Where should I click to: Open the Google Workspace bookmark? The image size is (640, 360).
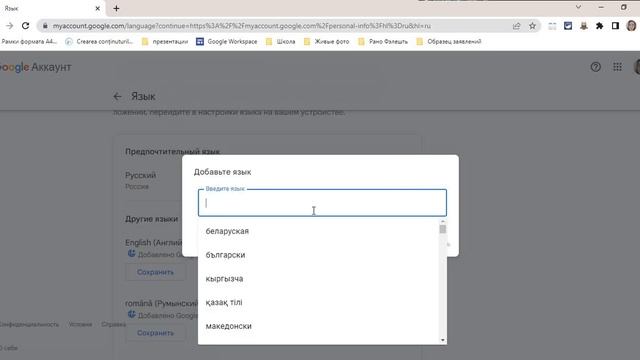[x=227, y=42]
